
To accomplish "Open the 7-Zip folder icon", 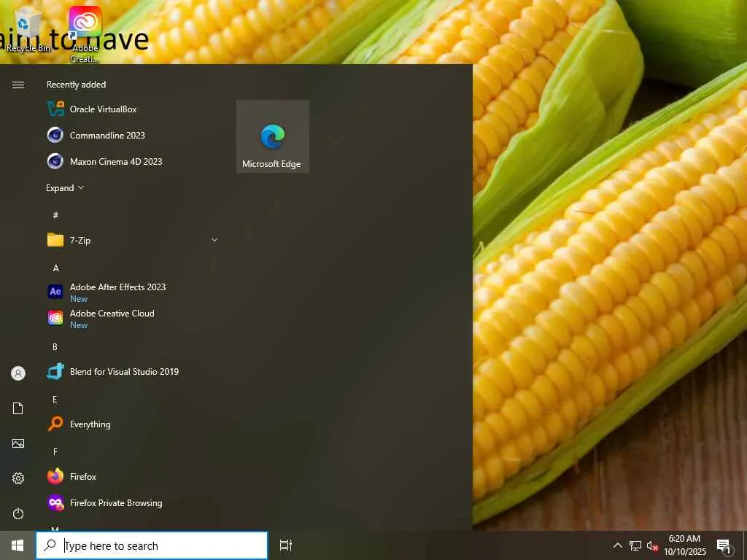I will 55,240.
